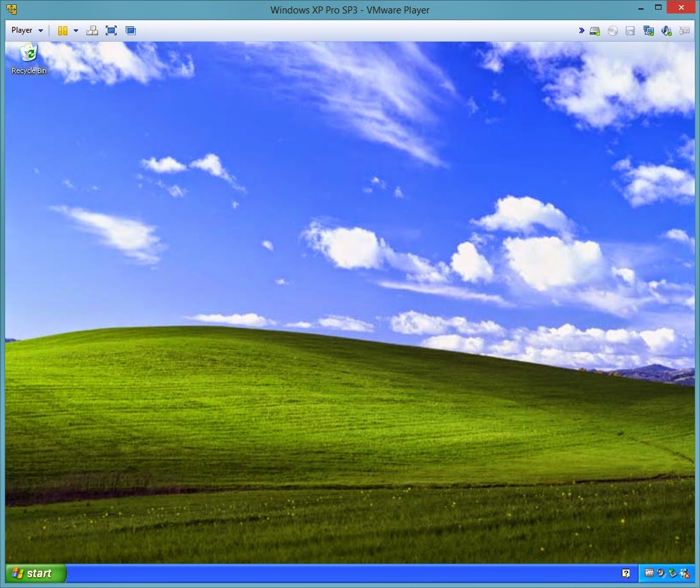The image size is (700, 588).
Task: Expand the power options dropdown arrow
Action: (76, 30)
